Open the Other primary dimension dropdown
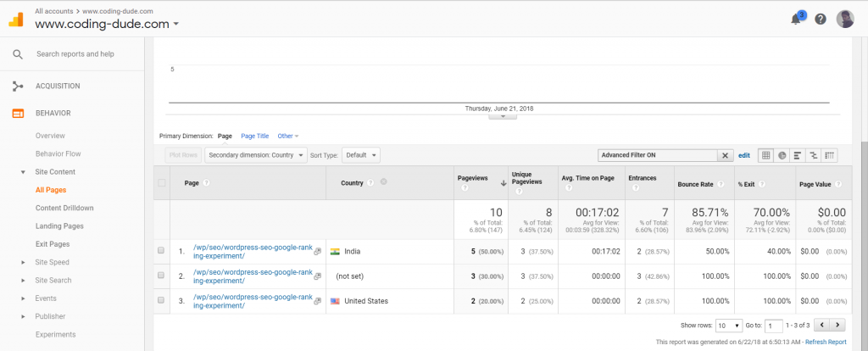The width and height of the screenshot is (868, 351). 288,136
